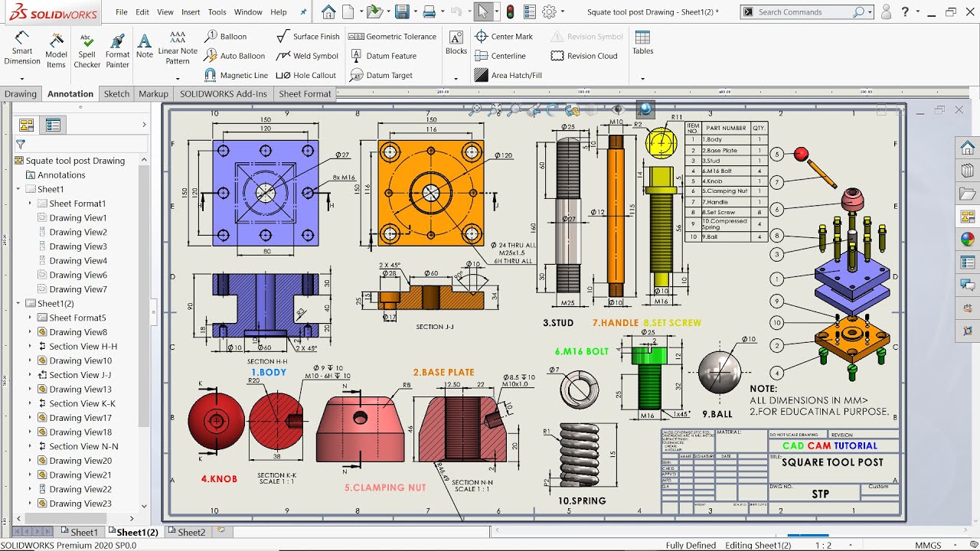The height and width of the screenshot is (551, 980).
Task: Open the Tools menu
Action: coord(217,12)
